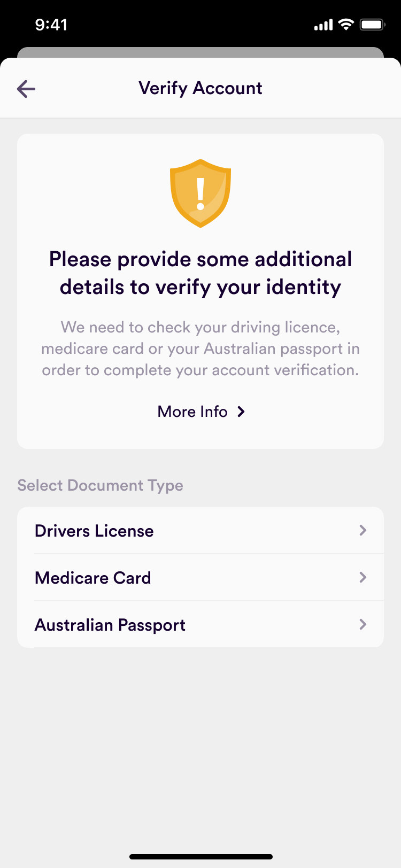401x868 pixels.
Task: Open the More Info link
Action: (192, 412)
